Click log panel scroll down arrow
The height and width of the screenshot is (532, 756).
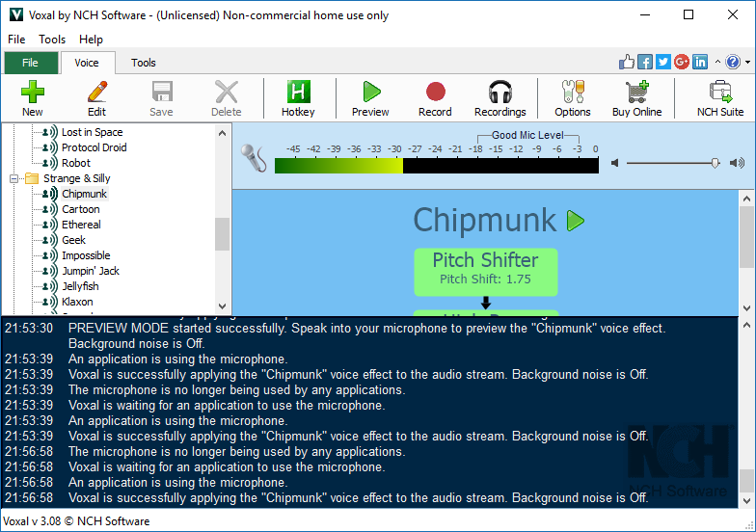746,501
